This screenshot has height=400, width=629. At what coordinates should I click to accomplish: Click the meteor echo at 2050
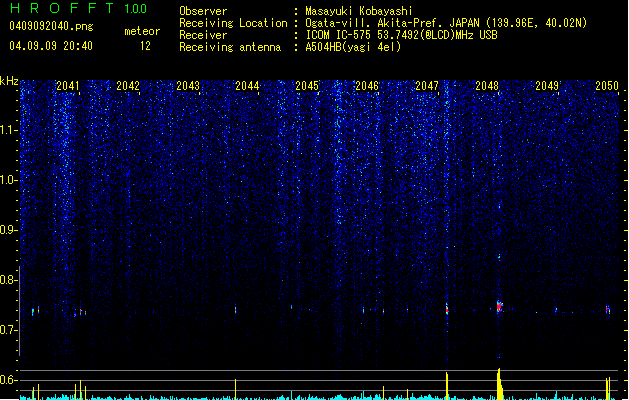[608, 309]
